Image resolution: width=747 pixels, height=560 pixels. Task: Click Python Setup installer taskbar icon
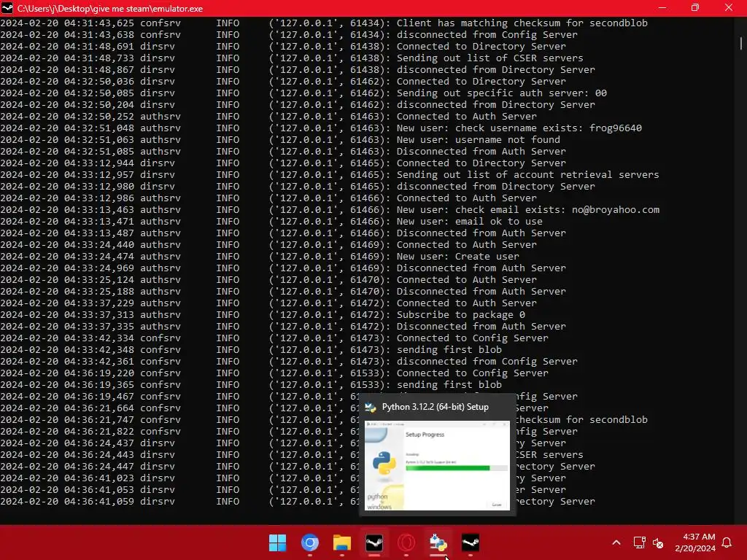(x=438, y=542)
